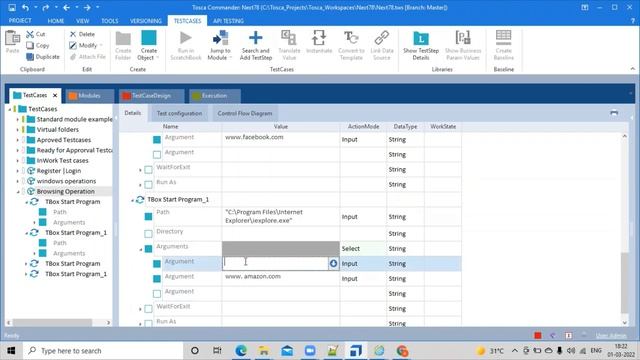Click the Attach File paperclip icon
The width and height of the screenshot is (640, 360).
(73, 57)
